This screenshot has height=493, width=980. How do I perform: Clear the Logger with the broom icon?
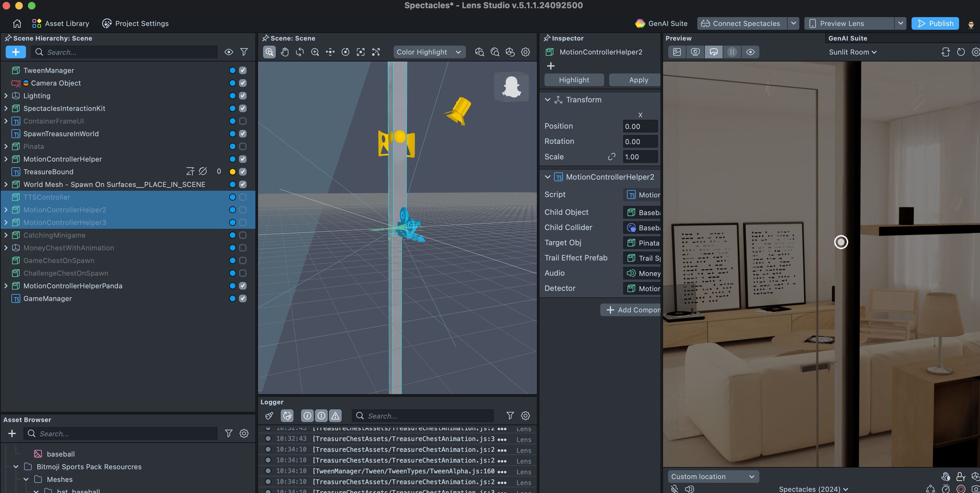(269, 416)
